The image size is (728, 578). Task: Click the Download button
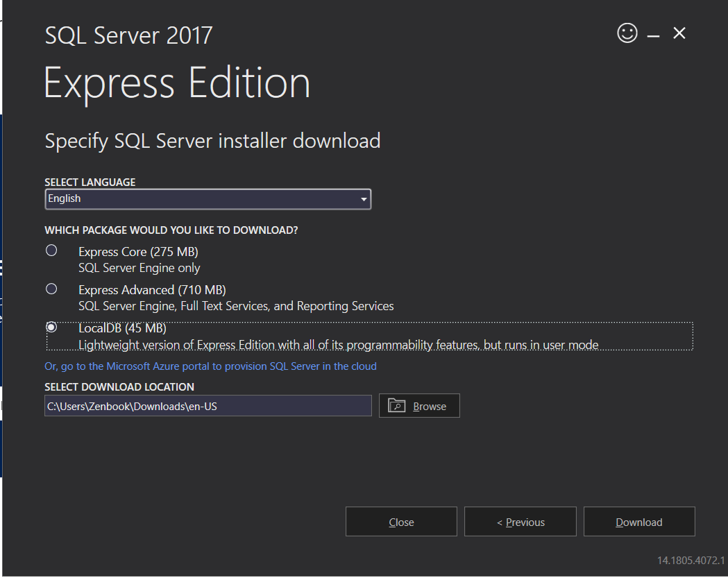point(639,521)
